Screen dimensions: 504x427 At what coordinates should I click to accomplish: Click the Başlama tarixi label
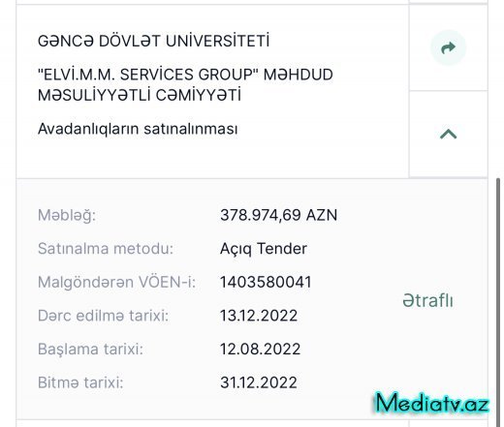click(x=90, y=350)
